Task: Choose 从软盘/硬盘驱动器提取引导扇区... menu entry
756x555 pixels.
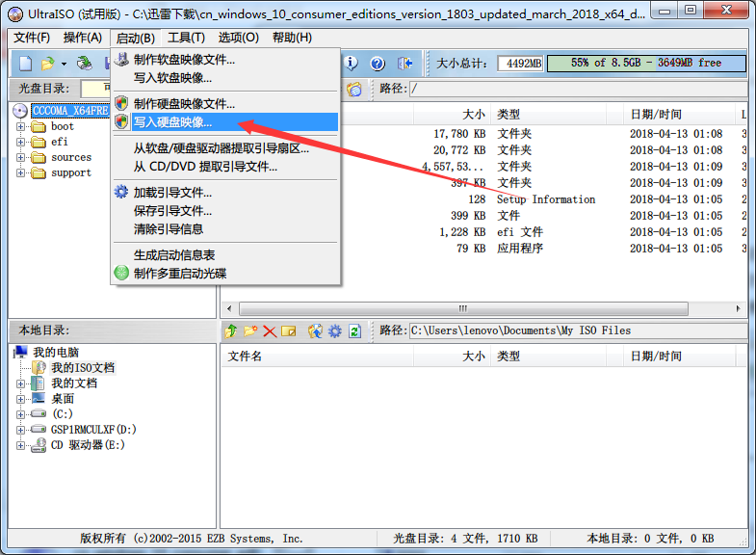Action: pyautogui.click(x=225, y=148)
